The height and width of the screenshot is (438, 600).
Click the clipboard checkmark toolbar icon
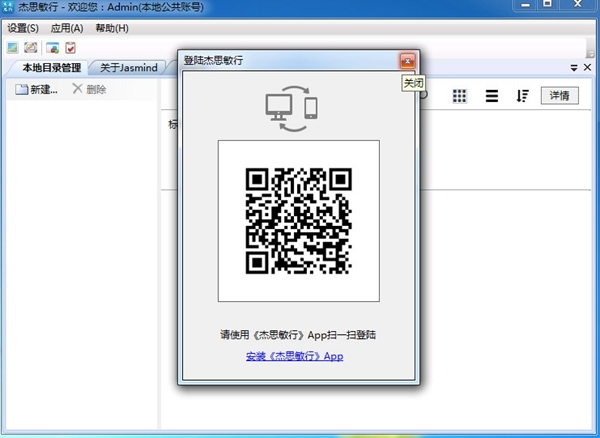click(x=70, y=48)
